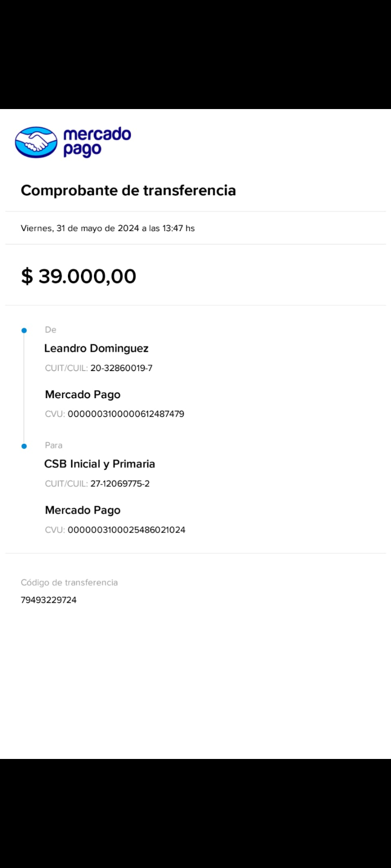Select the Comprobante de transferencia heading

[128, 190]
